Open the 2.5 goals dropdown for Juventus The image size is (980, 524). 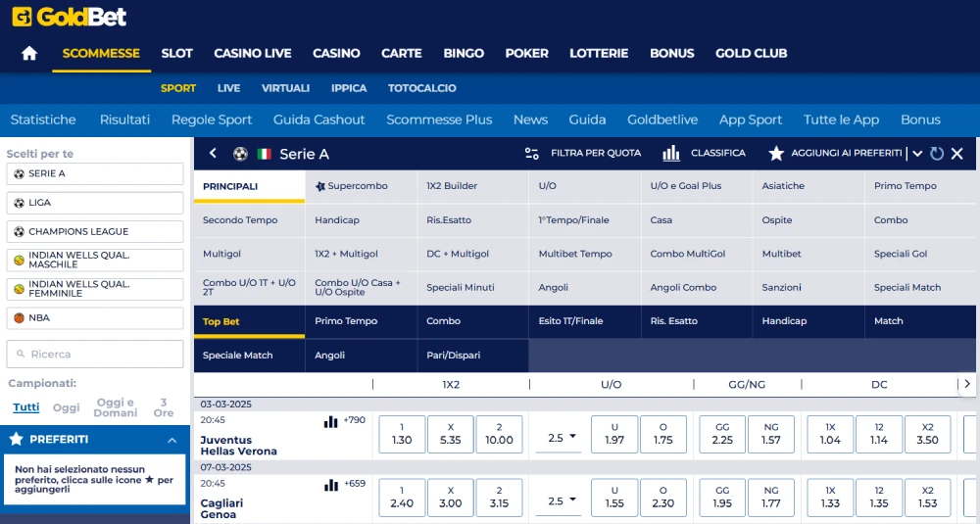559,438
